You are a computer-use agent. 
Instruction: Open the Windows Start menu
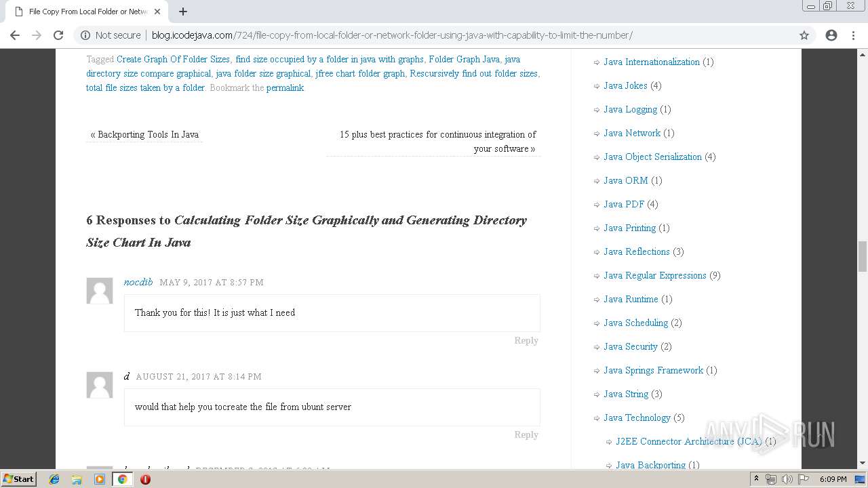[x=18, y=479]
